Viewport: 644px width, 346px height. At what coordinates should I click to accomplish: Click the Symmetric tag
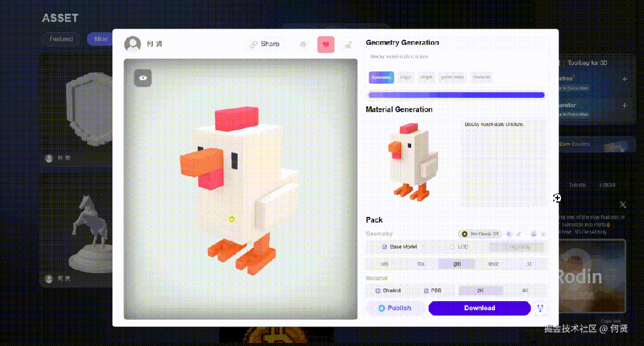[381, 77]
